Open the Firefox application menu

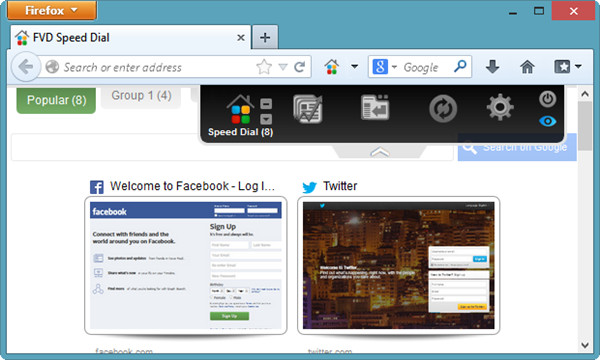click(52, 10)
